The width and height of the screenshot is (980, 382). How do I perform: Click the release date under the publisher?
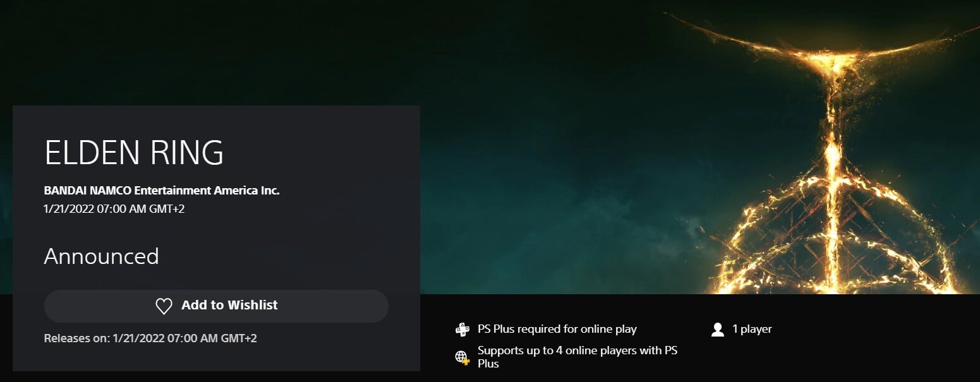pos(114,208)
